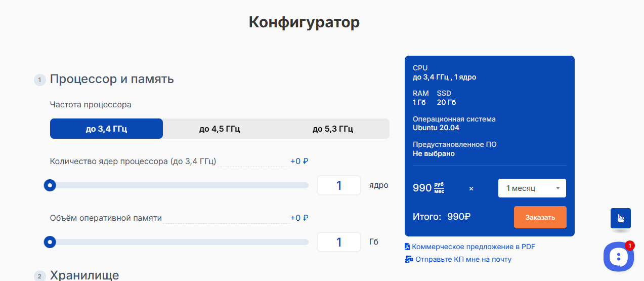
Task: Click the step 1 number badge
Action: tap(39, 80)
